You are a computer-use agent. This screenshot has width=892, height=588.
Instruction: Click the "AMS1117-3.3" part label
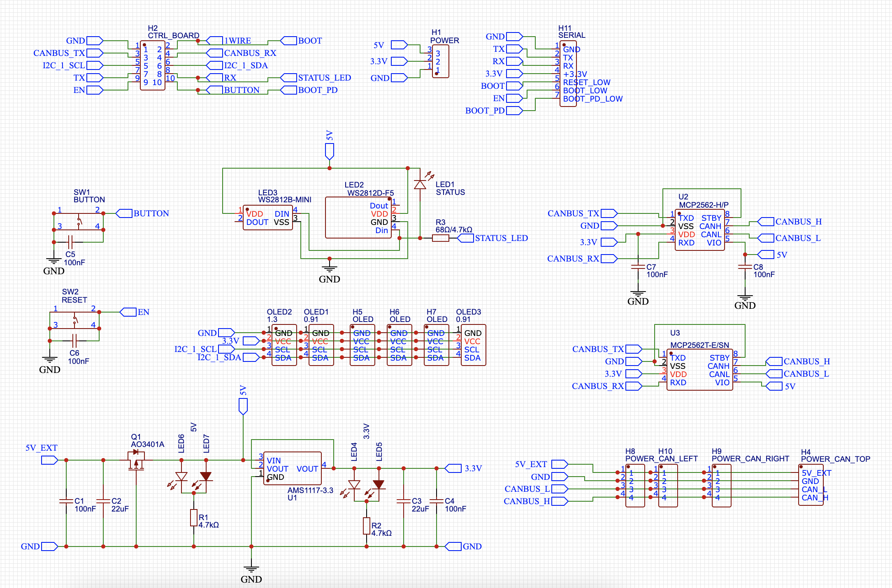(310, 490)
